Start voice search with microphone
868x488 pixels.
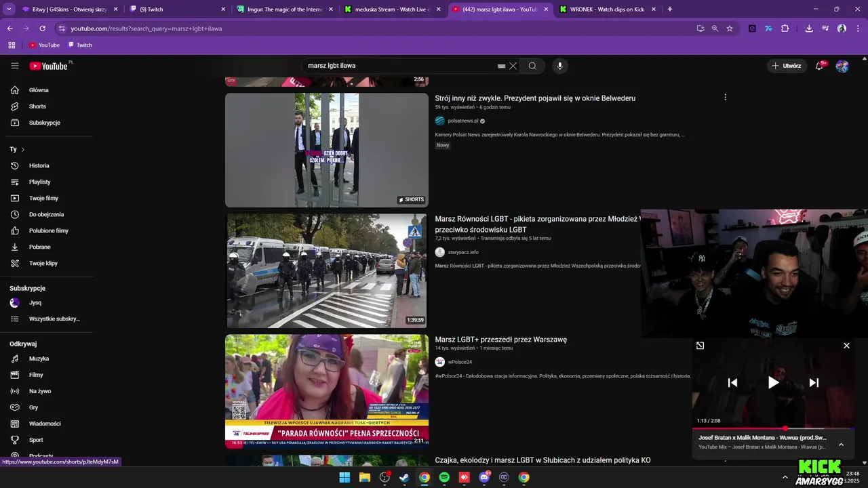pos(559,66)
